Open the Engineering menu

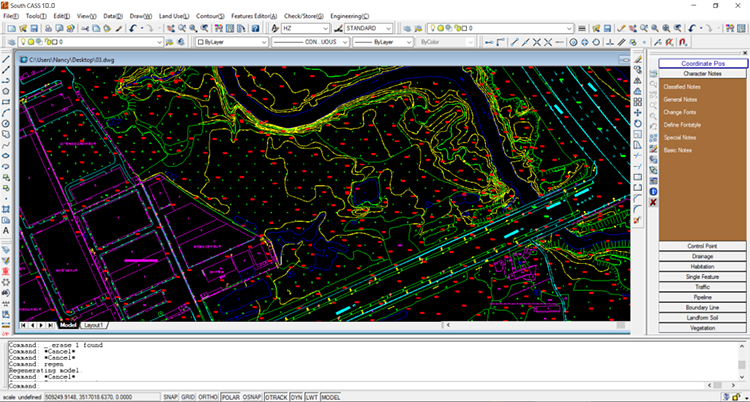click(349, 16)
